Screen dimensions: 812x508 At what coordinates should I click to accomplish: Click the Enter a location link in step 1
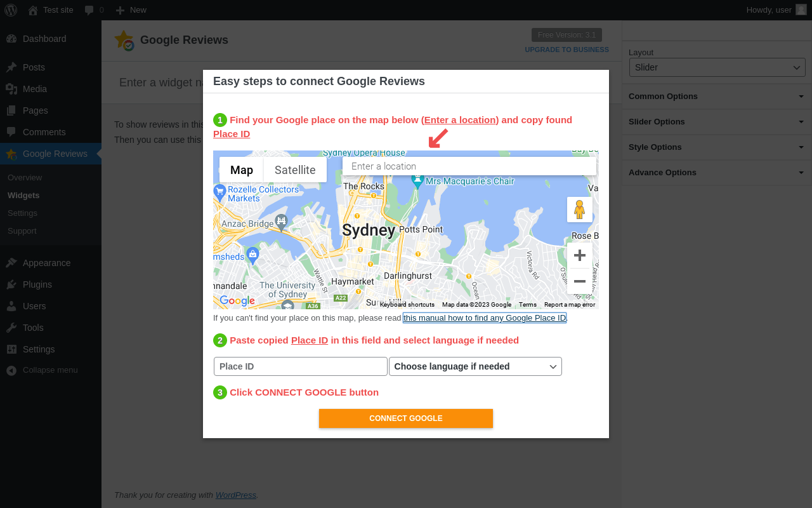coord(460,120)
